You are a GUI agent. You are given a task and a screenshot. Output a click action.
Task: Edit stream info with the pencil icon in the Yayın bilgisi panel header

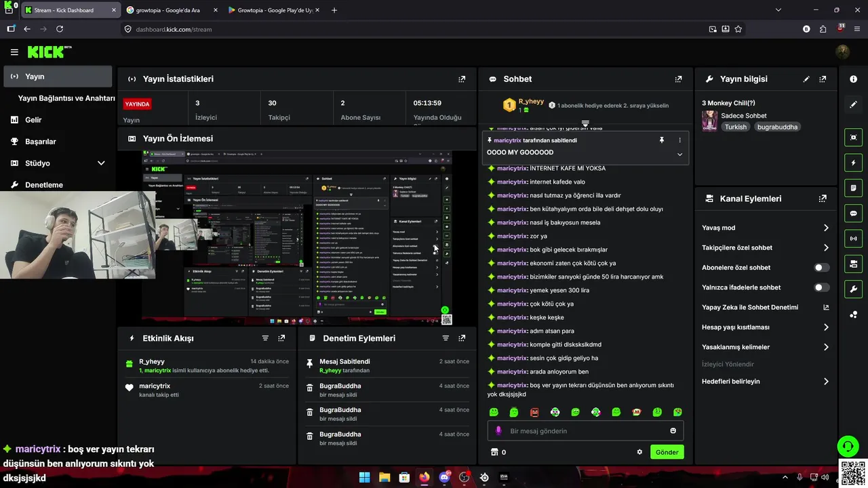point(806,79)
